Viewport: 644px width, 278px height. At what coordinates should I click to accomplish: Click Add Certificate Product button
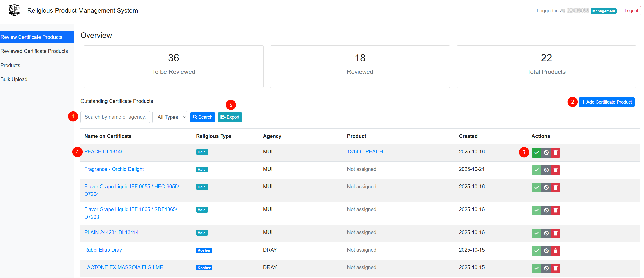pos(606,102)
